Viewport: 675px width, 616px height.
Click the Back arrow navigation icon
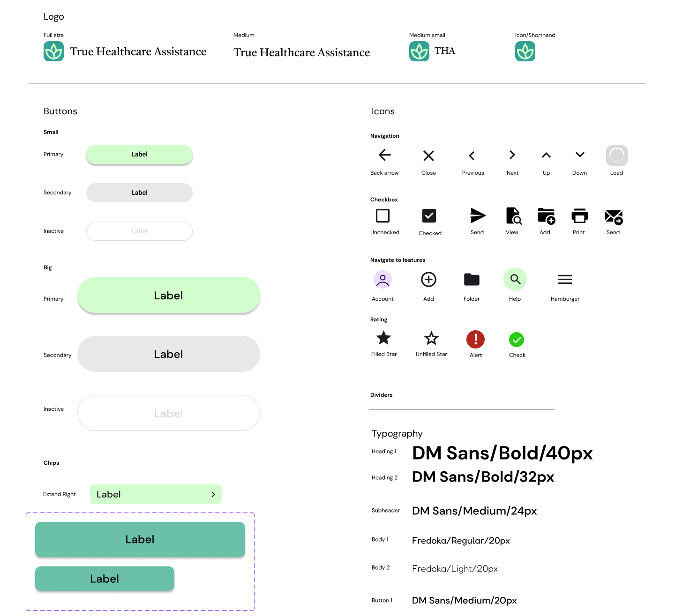point(384,155)
